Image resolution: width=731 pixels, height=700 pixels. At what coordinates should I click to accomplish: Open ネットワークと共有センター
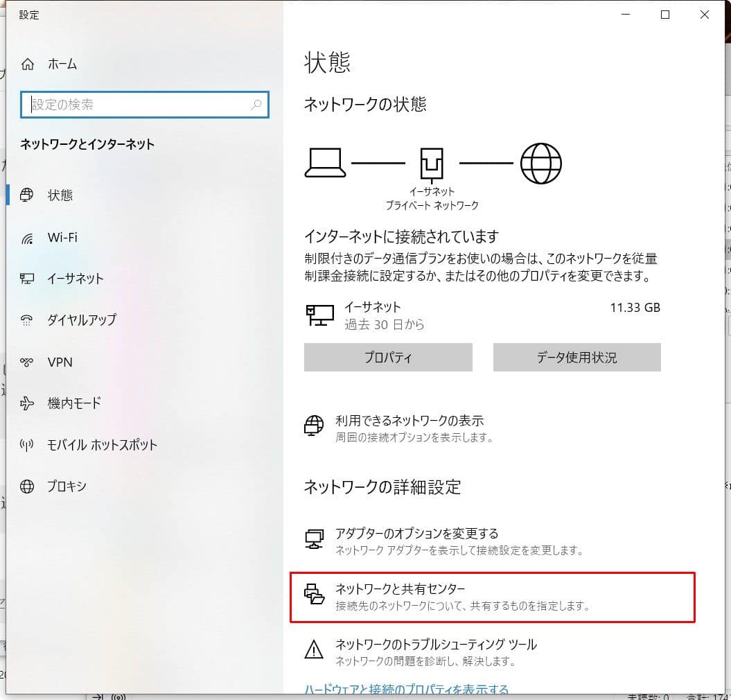coord(400,589)
